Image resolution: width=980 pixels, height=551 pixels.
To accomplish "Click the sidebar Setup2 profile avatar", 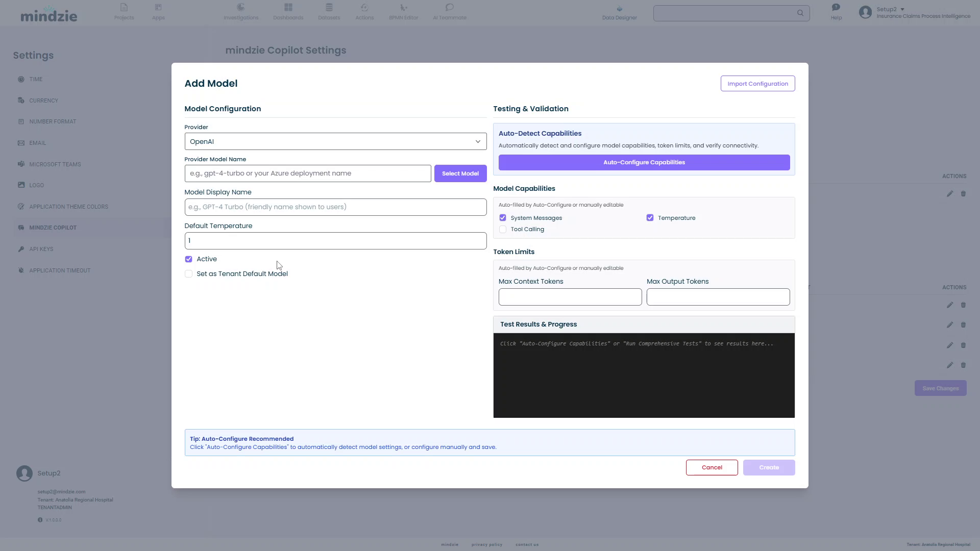I will pyautogui.click(x=24, y=473).
